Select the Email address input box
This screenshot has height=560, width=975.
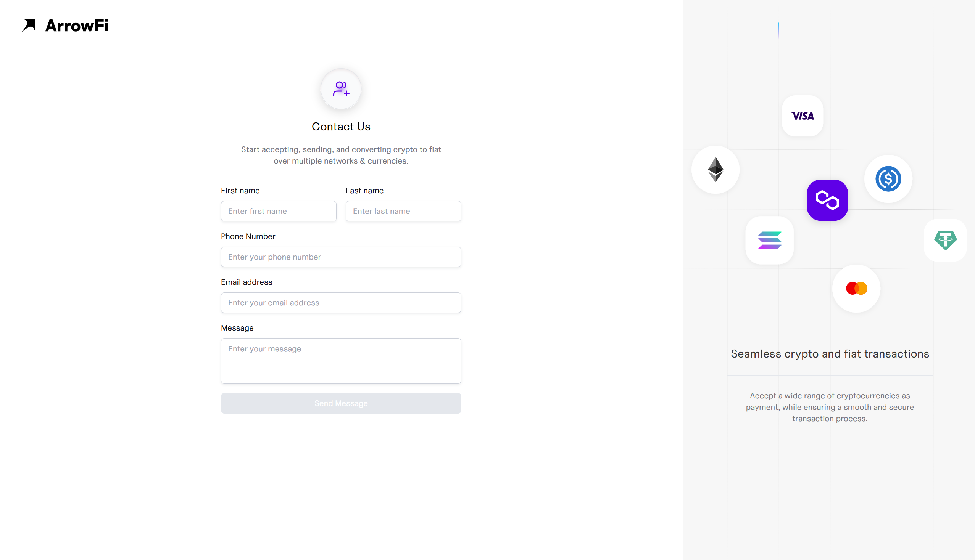[341, 303]
